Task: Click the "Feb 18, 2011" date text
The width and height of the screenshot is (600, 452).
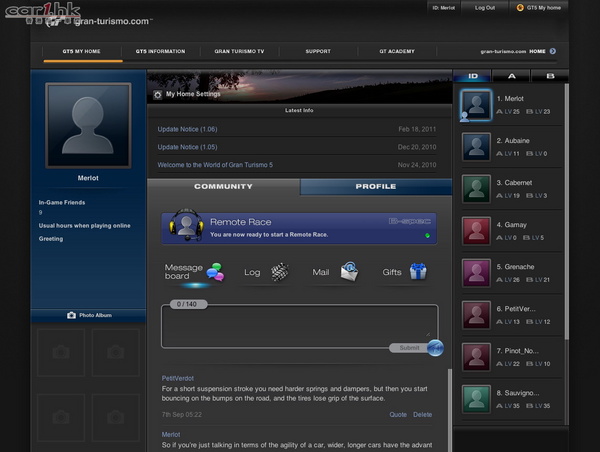Action: [417, 129]
